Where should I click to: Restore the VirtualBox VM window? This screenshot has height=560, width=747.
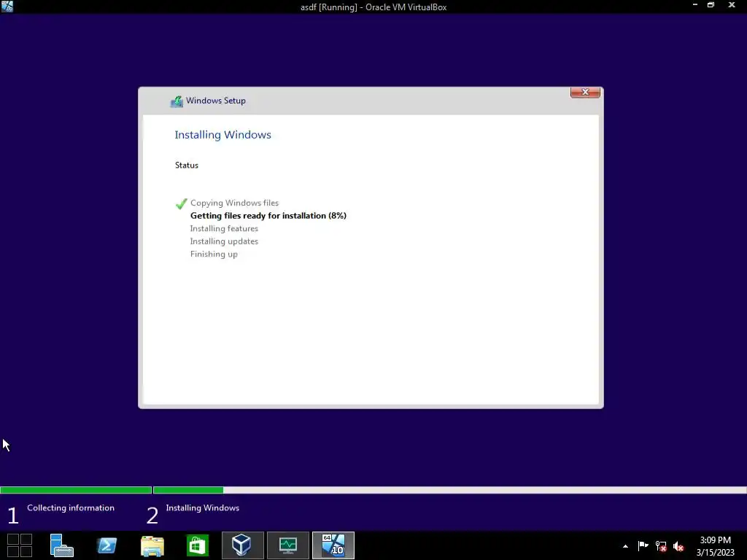coord(711,5)
